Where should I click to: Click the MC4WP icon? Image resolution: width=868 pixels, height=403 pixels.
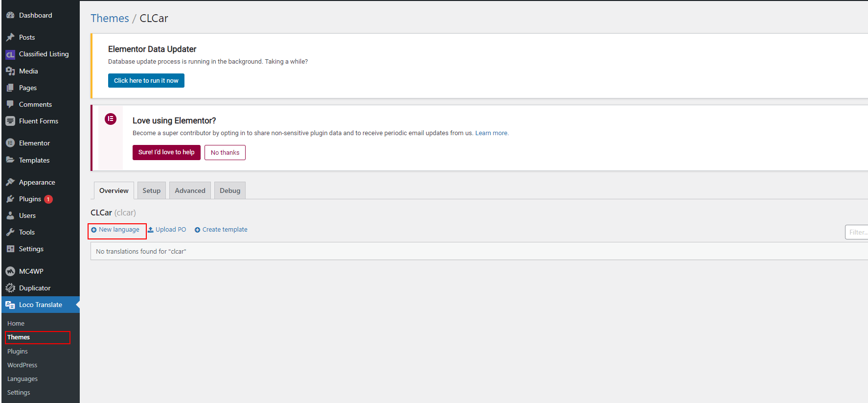click(10, 271)
